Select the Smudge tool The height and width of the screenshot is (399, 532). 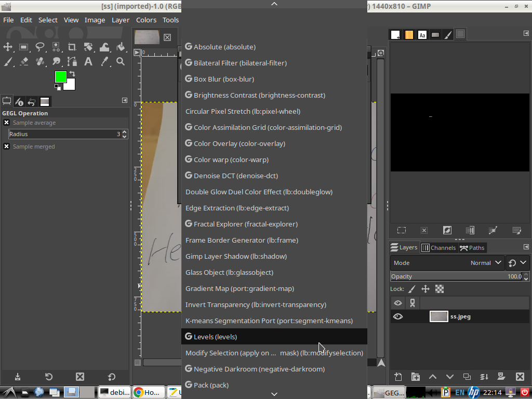(56, 61)
